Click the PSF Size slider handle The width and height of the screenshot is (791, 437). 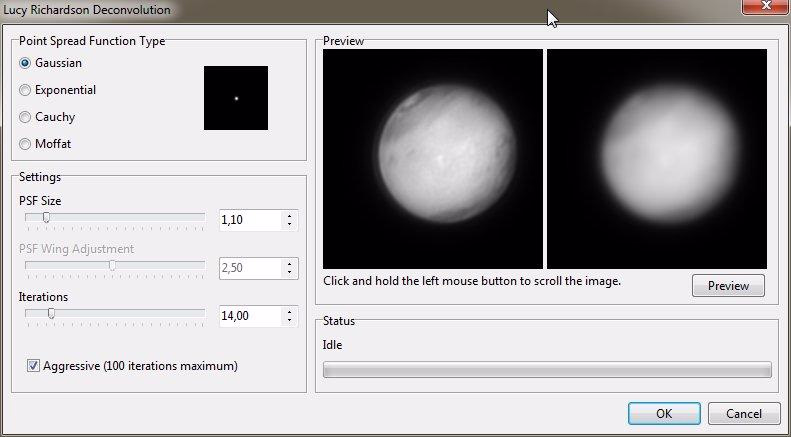click(x=46, y=217)
